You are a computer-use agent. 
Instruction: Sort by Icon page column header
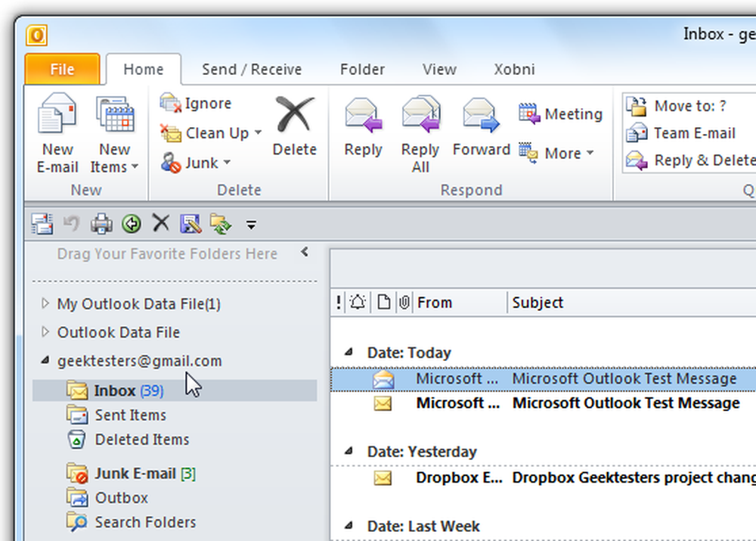pos(383,303)
